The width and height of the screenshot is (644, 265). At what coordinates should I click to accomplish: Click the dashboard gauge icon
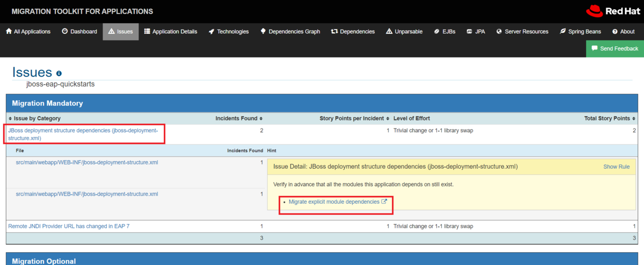coord(64,32)
